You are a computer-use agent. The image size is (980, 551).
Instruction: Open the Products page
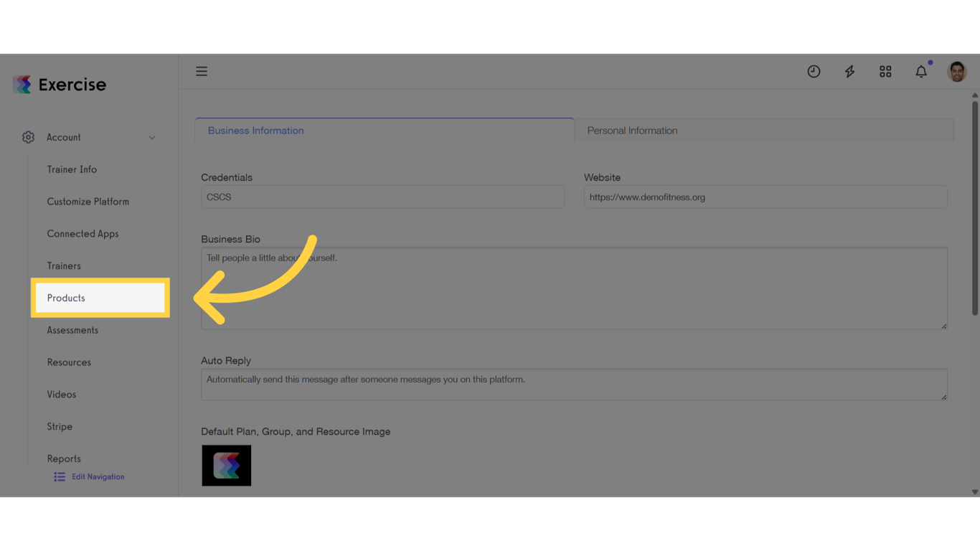(x=66, y=298)
